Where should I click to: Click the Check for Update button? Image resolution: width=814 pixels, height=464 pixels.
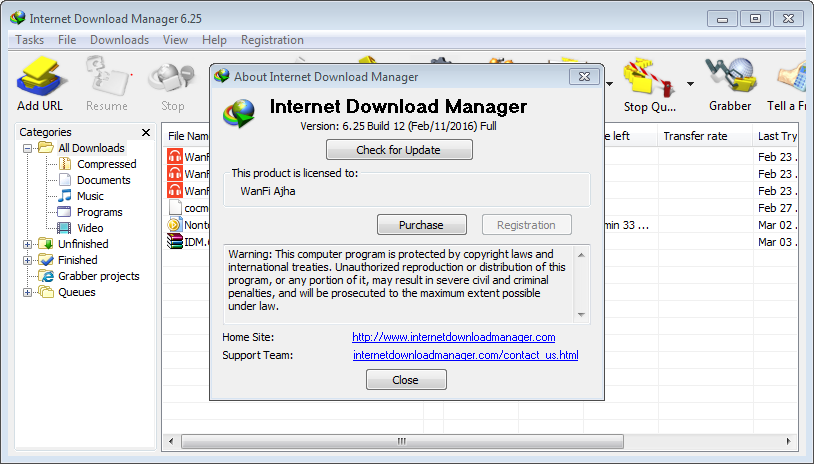pyautogui.click(x=399, y=149)
